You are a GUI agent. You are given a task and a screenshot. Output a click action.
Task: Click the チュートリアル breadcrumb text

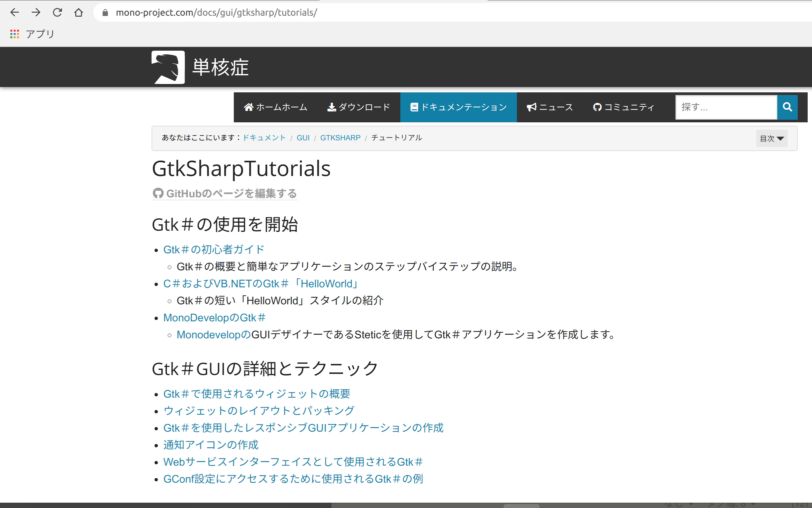(396, 138)
